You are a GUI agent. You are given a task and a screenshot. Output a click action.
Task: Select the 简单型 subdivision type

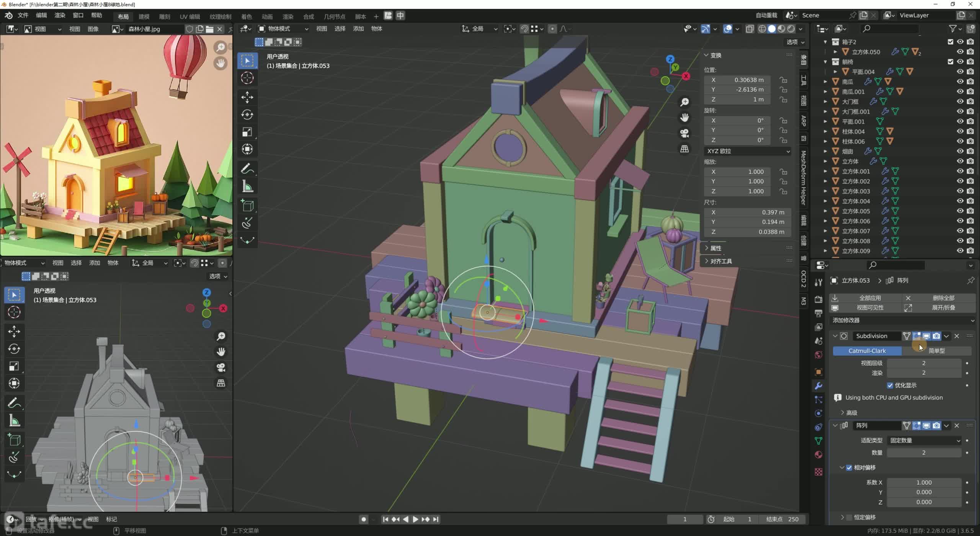pos(937,351)
